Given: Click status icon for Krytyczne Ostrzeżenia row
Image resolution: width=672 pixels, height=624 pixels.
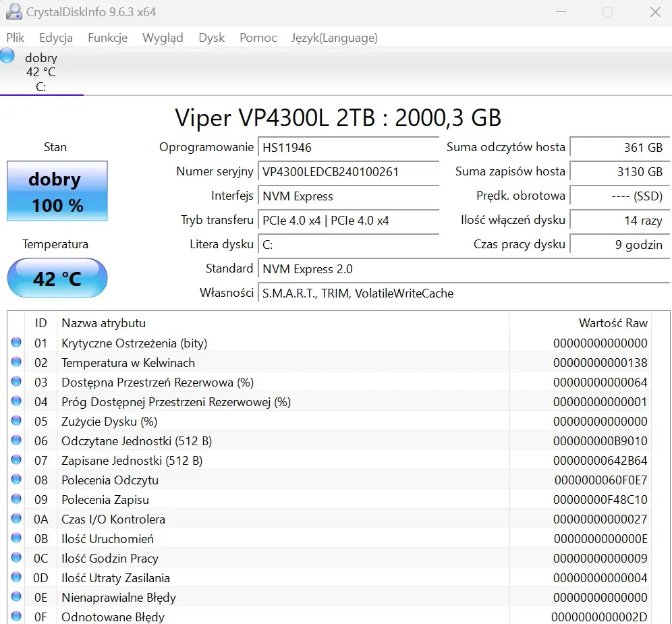Looking at the screenshot, I should (16, 343).
